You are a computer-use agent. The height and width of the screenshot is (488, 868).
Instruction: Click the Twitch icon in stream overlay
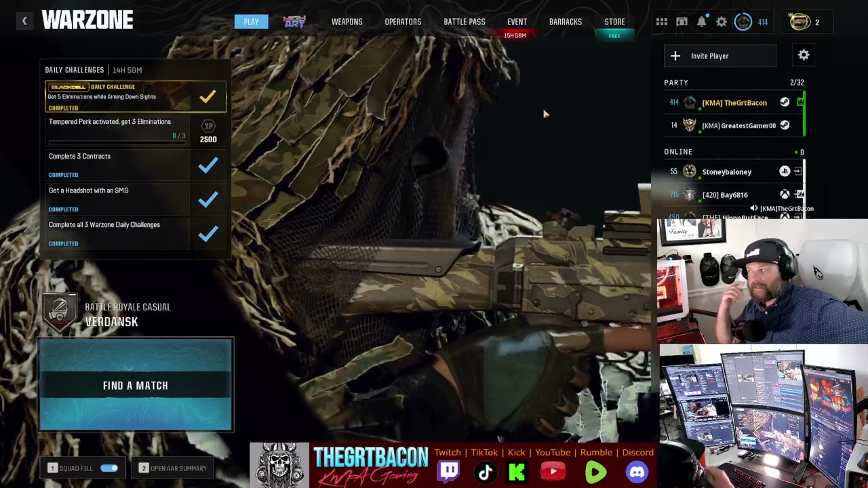pos(448,472)
